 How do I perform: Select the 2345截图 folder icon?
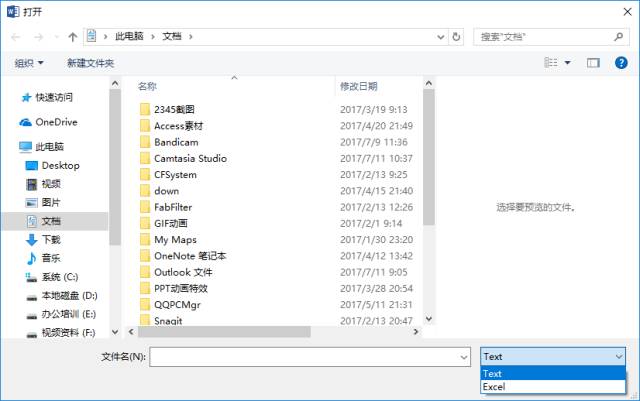pos(145,109)
